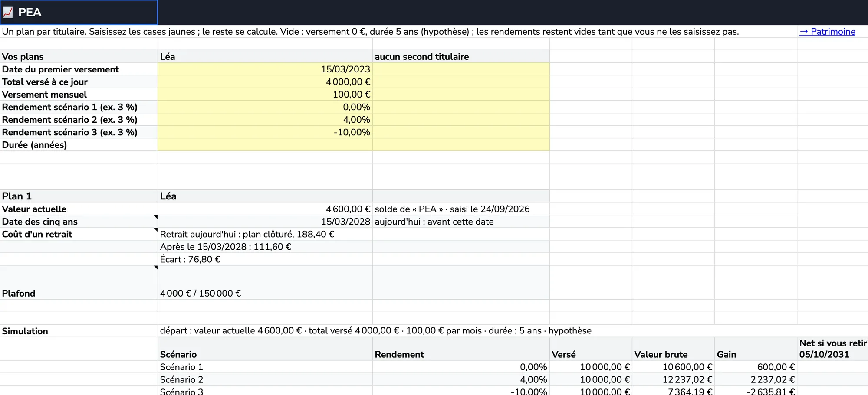Select the 4 000,00 € total versé cell

[265, 82]
